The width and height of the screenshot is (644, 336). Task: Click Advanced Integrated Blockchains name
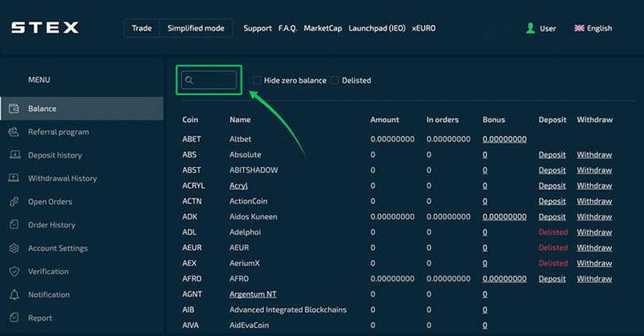pos(288,309)
